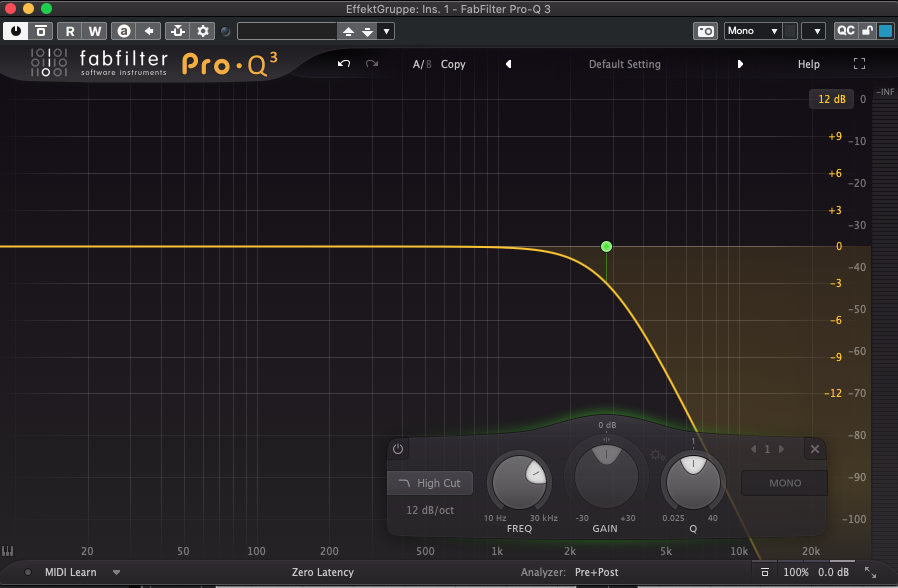Screen dimensions: 898x588
Task: Select previous band with left arrow
Action: click(x=754, y=449)
